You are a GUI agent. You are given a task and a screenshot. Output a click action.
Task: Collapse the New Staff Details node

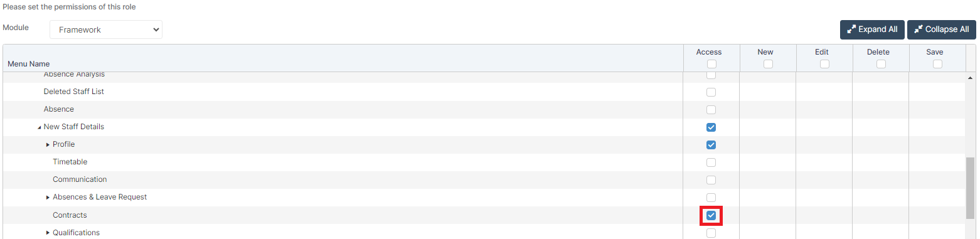click(39, 127)
